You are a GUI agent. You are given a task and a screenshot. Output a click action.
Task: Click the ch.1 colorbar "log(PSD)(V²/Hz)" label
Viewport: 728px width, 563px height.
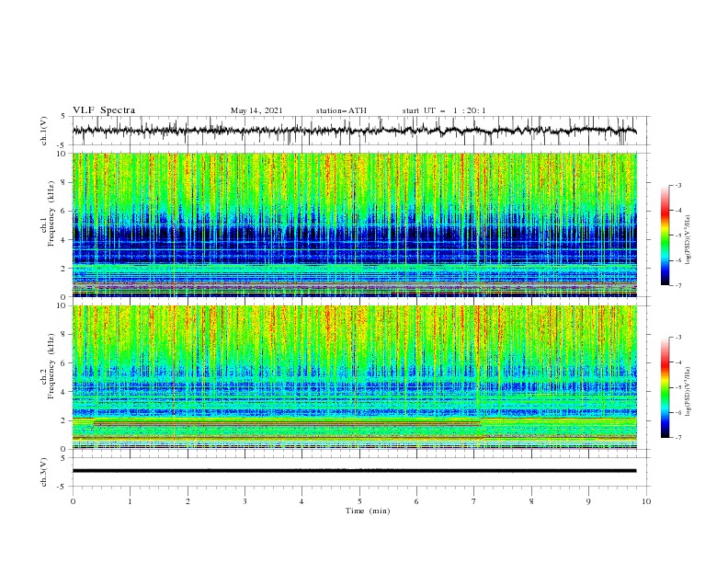[x=688, y=240]
